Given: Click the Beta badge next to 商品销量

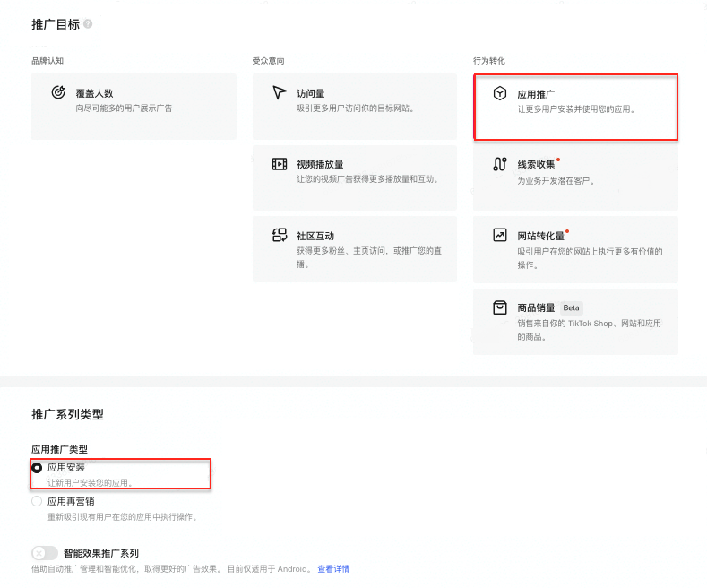Looking at the screenshot, I should 572,307.
